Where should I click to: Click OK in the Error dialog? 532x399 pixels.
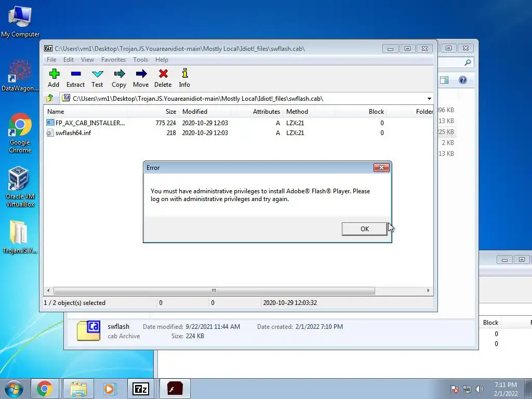click(364, 229)
